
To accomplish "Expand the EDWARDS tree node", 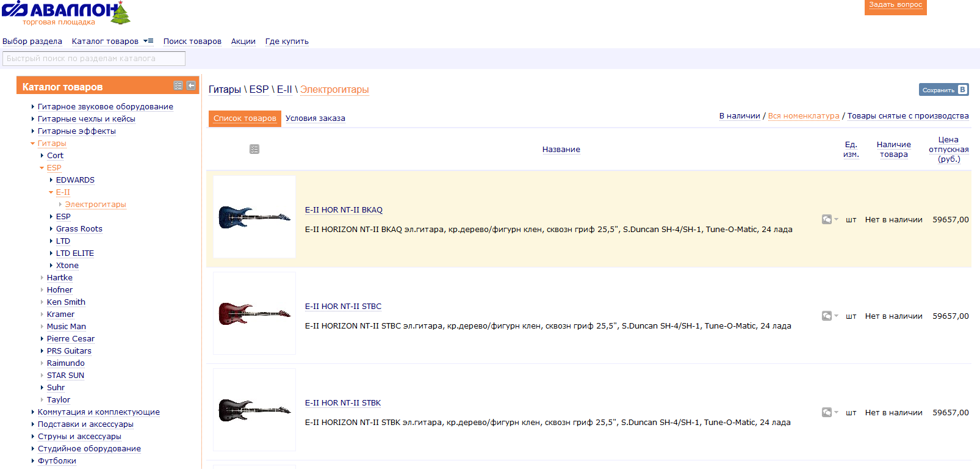I will pyautogui.click(x=51, y=180).
